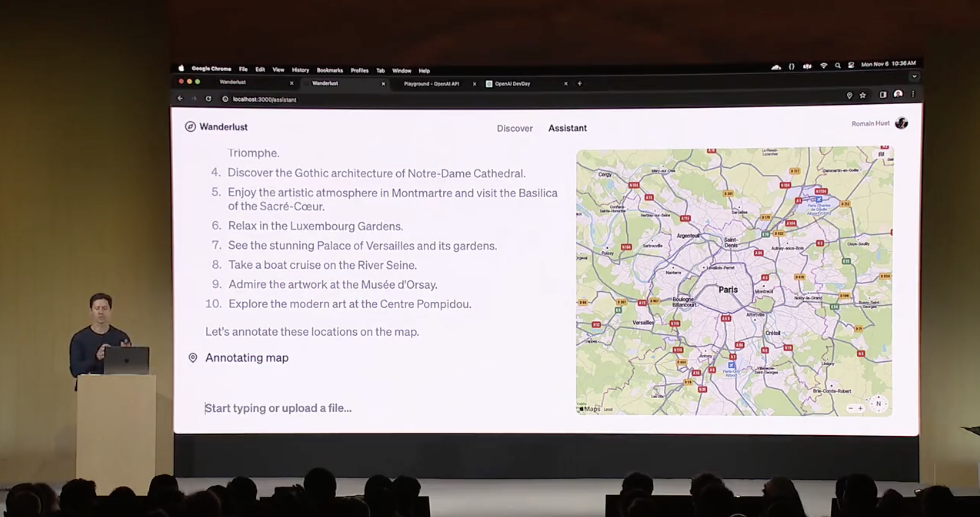Zoom in map with plus button

point(860,408)
